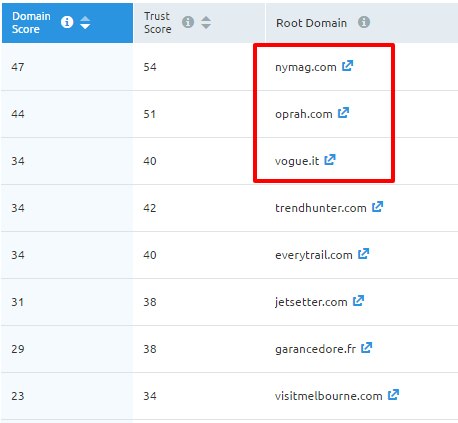Open visitmelbourne.com external link icon
The image size is (458, 423).
tap(393, 395)
